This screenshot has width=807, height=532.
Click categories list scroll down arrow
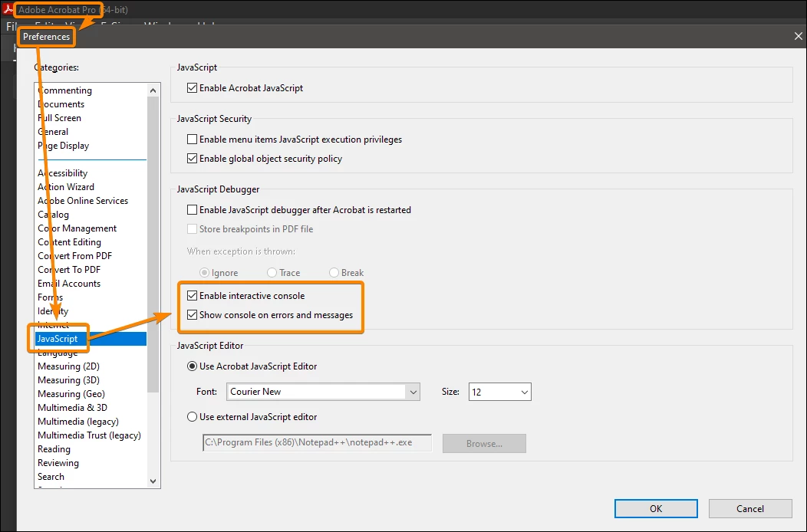point(153,481)
